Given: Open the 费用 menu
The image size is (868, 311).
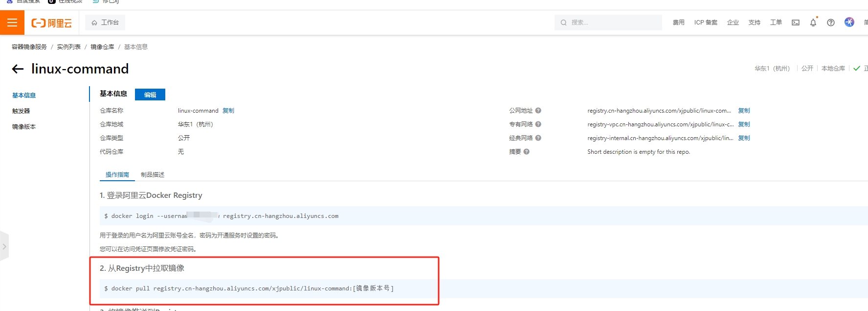Looking at the screenshot, I should (x=678, y=23).
